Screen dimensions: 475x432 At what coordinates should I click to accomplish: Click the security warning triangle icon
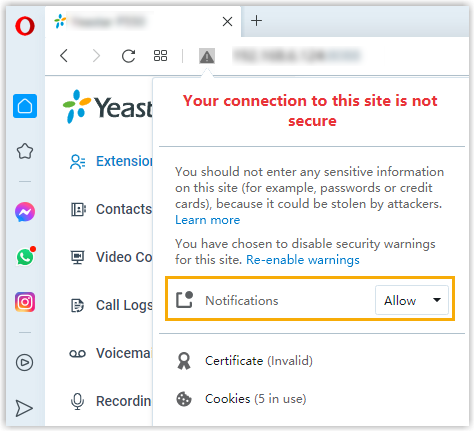tap(207, 56)
